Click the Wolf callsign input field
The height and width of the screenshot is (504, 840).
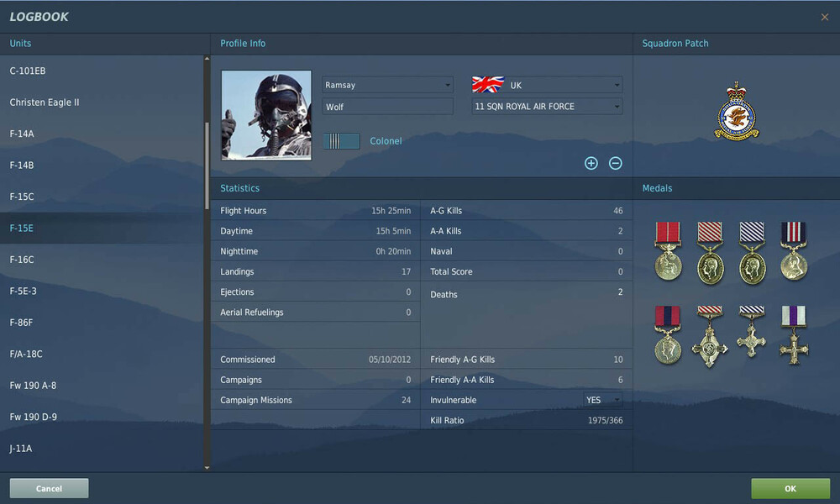pos(387,107)
